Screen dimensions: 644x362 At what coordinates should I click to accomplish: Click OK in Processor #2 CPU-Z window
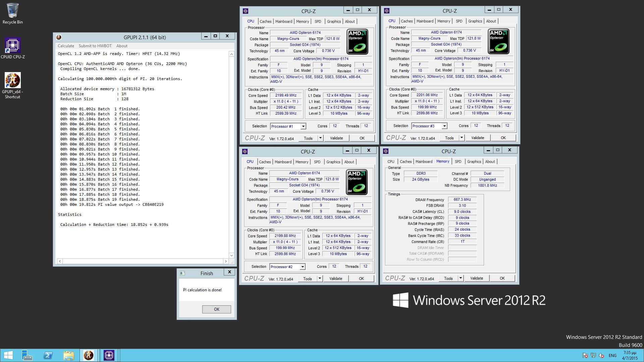[x=361, y=279]
